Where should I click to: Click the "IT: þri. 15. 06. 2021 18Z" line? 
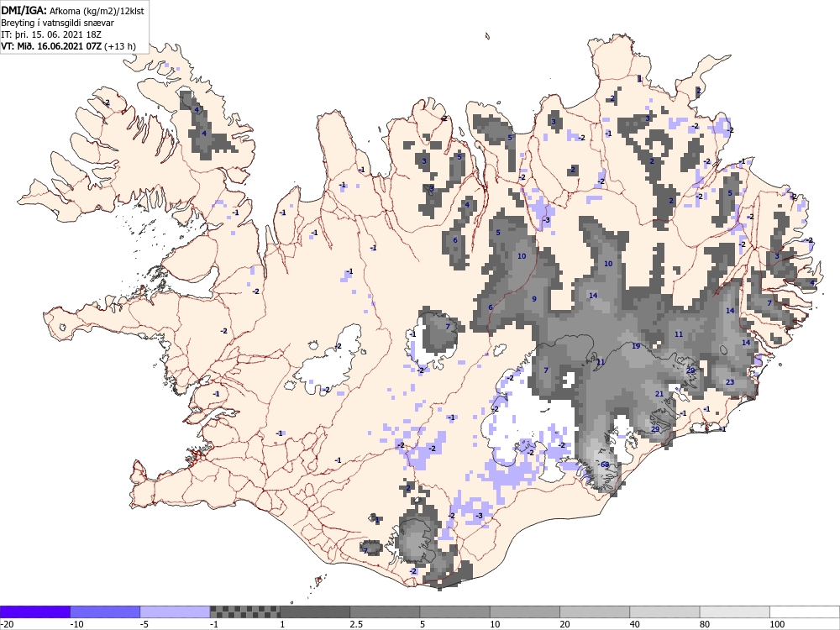52,34
